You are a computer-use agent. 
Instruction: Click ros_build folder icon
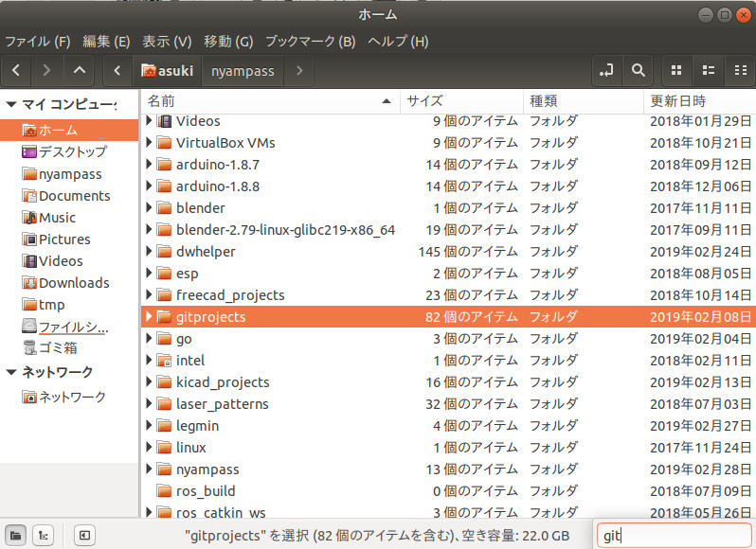pos(165,491)
